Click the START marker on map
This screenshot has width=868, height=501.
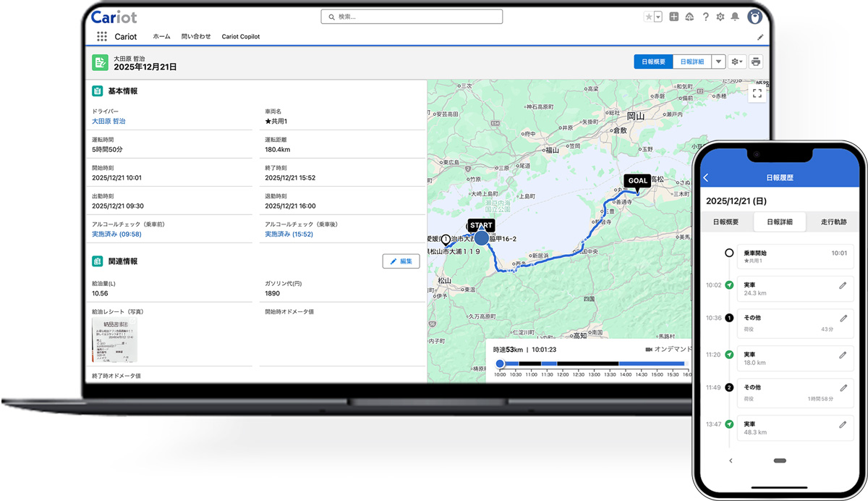(x=481, y=226)
